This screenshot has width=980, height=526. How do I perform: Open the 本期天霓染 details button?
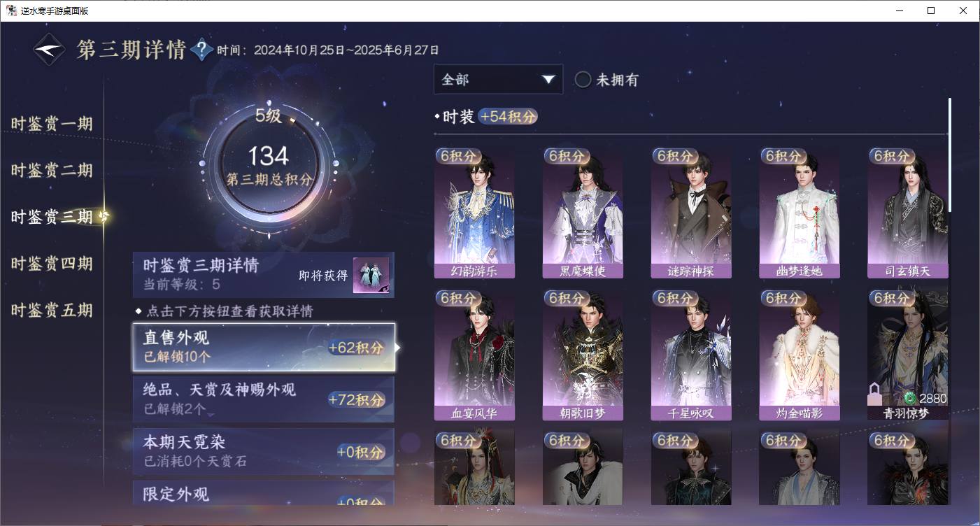264,451
